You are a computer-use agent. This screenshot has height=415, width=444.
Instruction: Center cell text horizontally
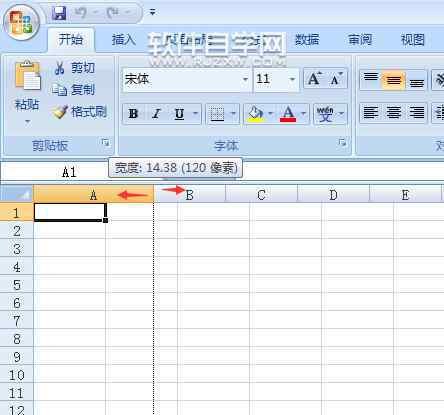[x=394, y=113]
